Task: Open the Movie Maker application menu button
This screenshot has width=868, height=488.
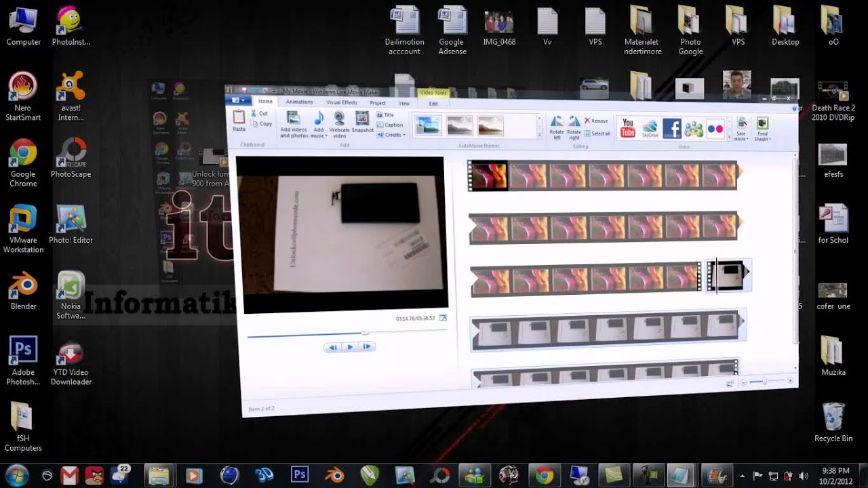Action: pyautogui.click(x=239, y=100)
